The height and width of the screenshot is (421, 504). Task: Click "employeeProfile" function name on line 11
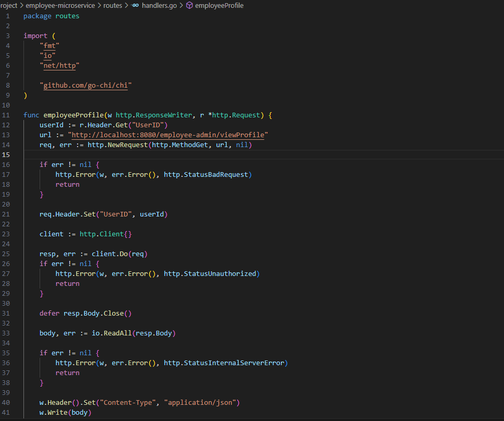click(x=73, y=115)
